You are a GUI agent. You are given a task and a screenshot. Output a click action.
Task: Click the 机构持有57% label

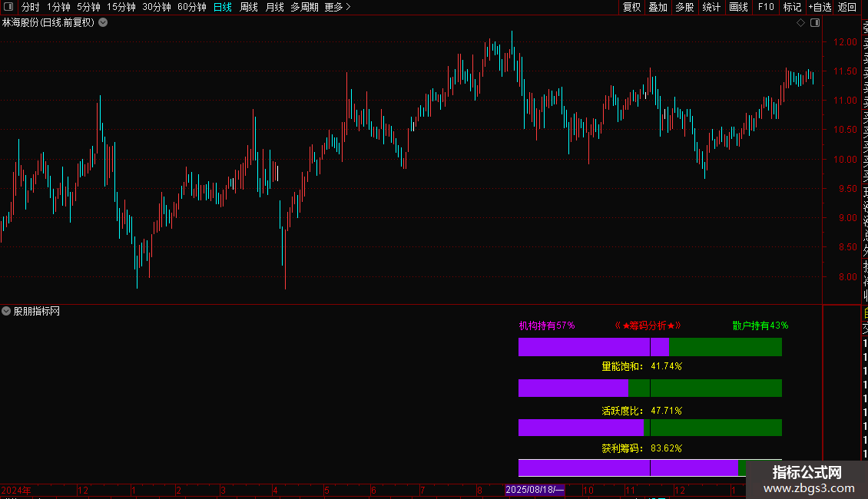pos(546,326)
